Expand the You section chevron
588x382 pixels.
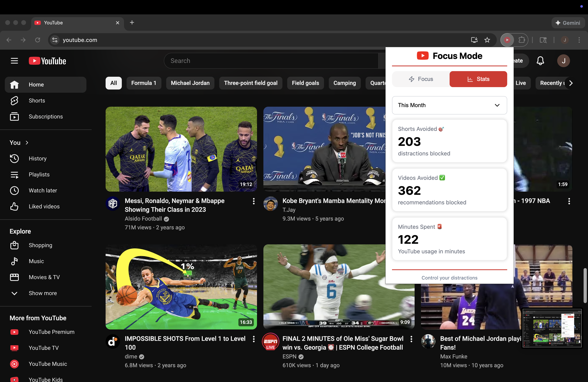coord(27,142)
